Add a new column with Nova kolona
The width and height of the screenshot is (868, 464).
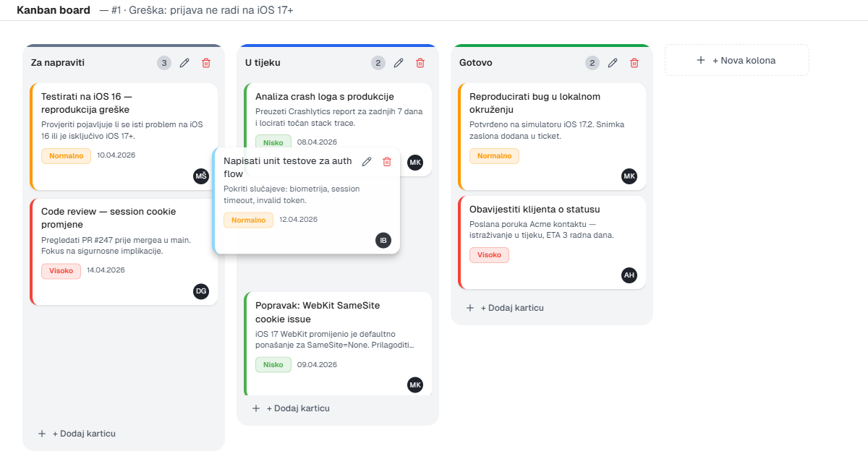click(736, 60)
